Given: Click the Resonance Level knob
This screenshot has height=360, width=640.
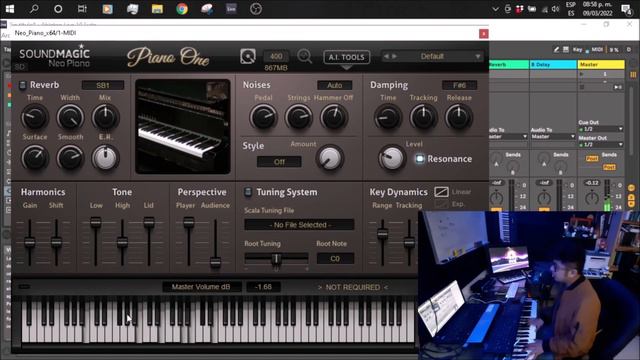Looking at the screenshot, I should point(391,158).
